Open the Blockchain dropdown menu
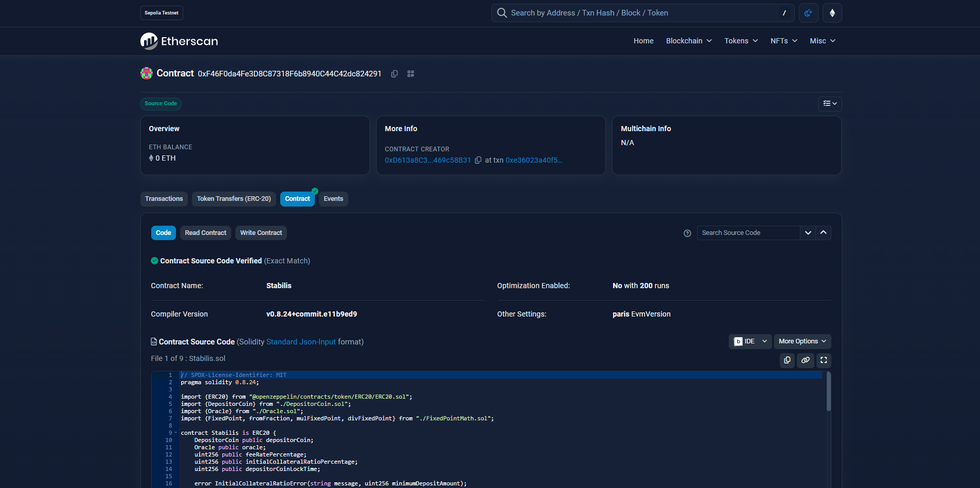This screenshot has width=980, height=488. point(688,41)
